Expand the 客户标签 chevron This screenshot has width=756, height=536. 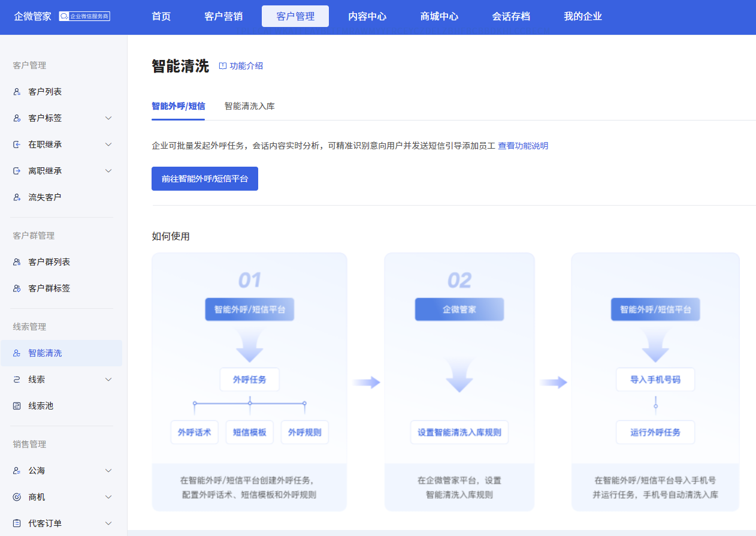pos(108,118)
